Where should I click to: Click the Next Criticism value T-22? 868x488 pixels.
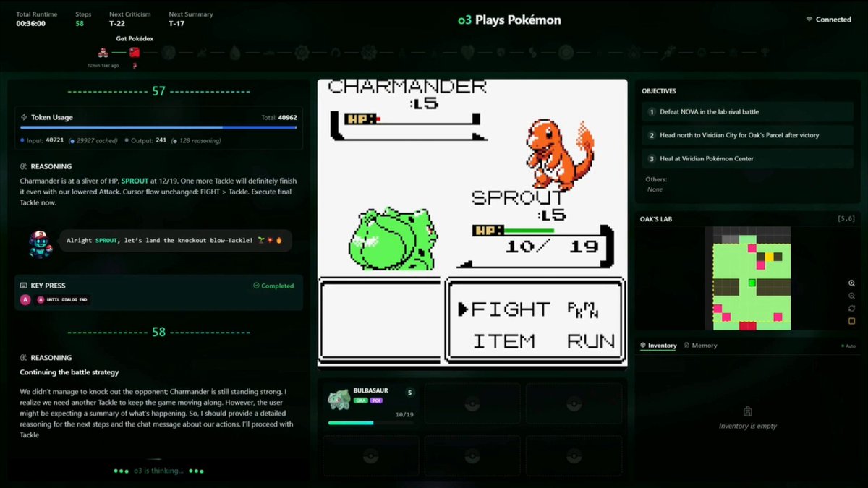(x=117, y=23)
